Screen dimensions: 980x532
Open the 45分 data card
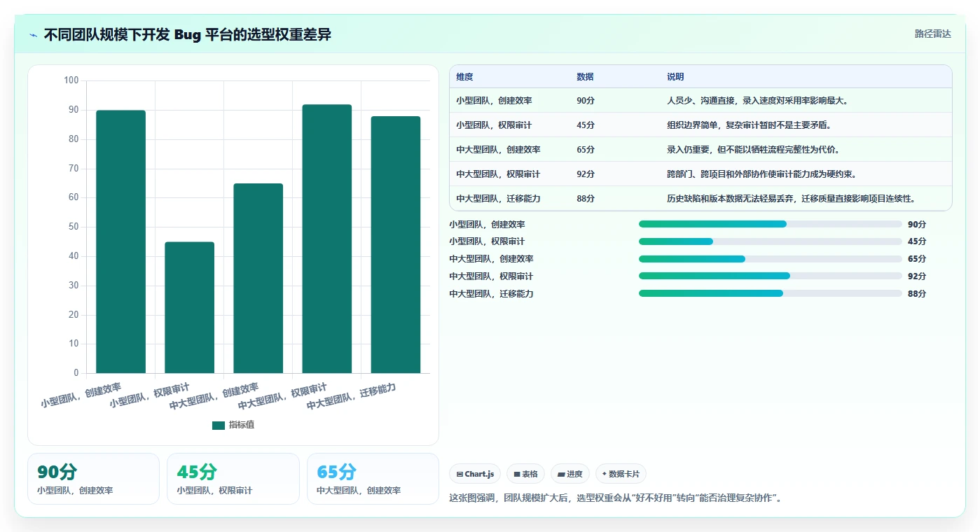(x=233, y=479)
